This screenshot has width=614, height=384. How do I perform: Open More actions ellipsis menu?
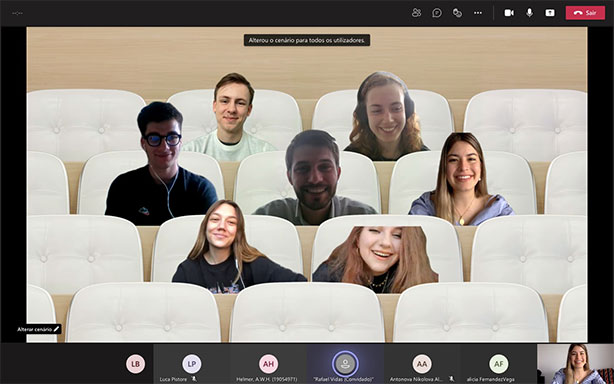tap(478, 13)
